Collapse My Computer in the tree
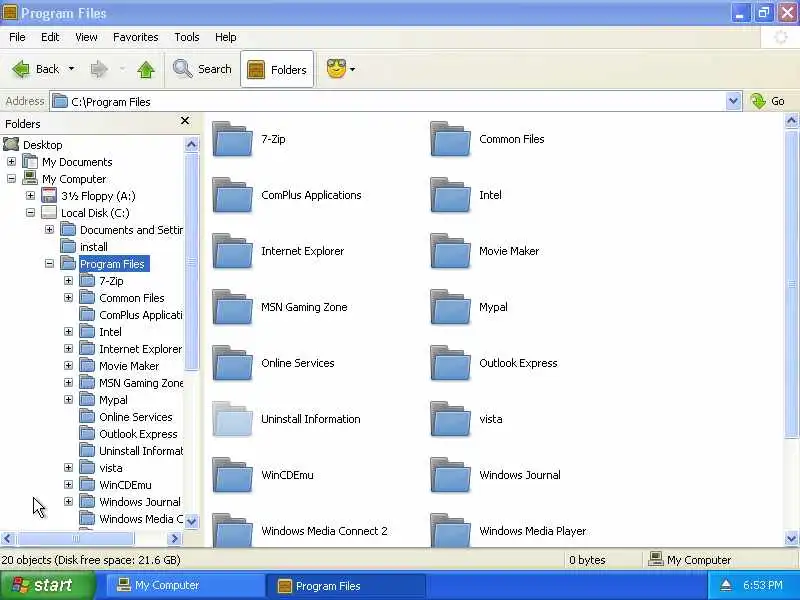 coord(11,179)
